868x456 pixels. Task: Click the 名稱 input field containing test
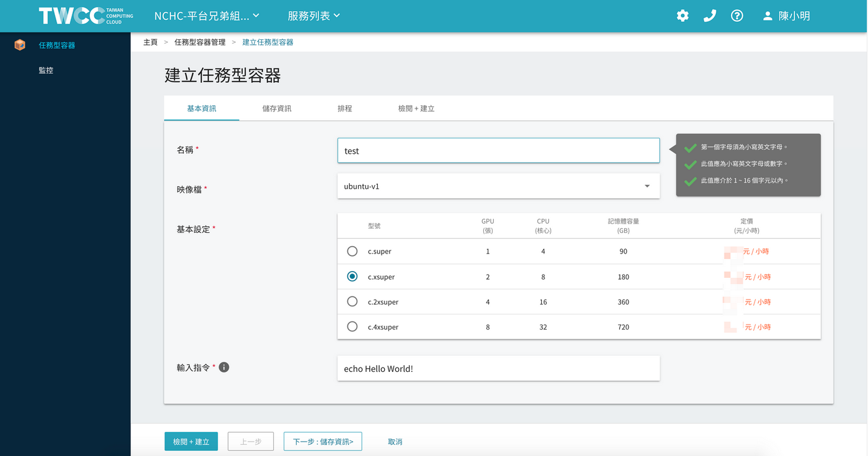(498, 151)
